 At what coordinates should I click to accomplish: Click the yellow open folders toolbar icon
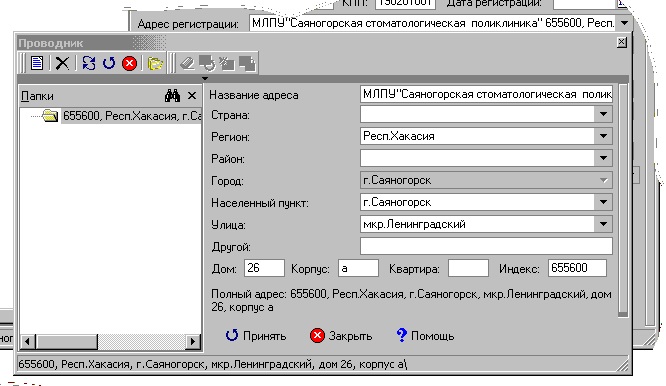[x=155, y=64]
